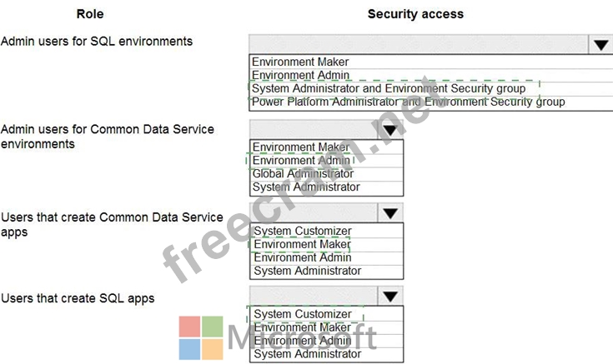The image size is (613, 364).
Task: Choose System Customizer for SQL app creators
Action: tap(326, 314)
